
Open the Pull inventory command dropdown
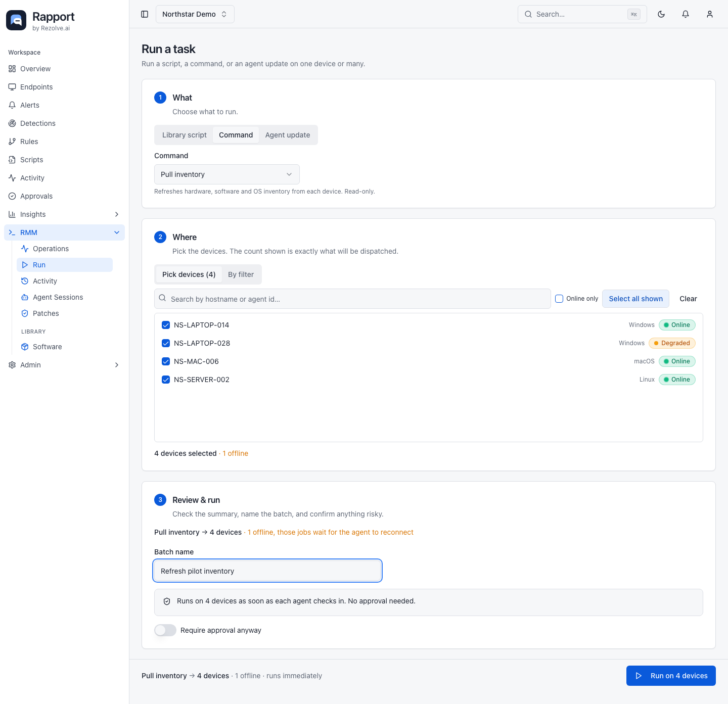(x=227, y=174)
